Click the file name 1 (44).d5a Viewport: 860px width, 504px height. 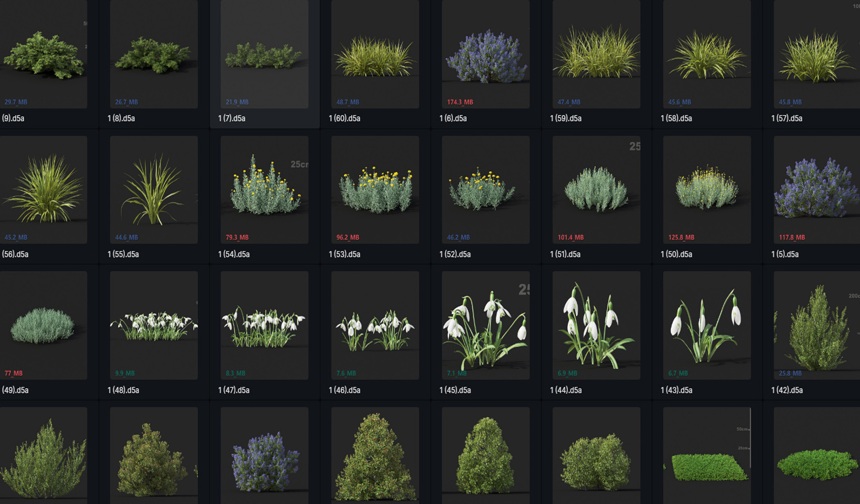(566, 390)
